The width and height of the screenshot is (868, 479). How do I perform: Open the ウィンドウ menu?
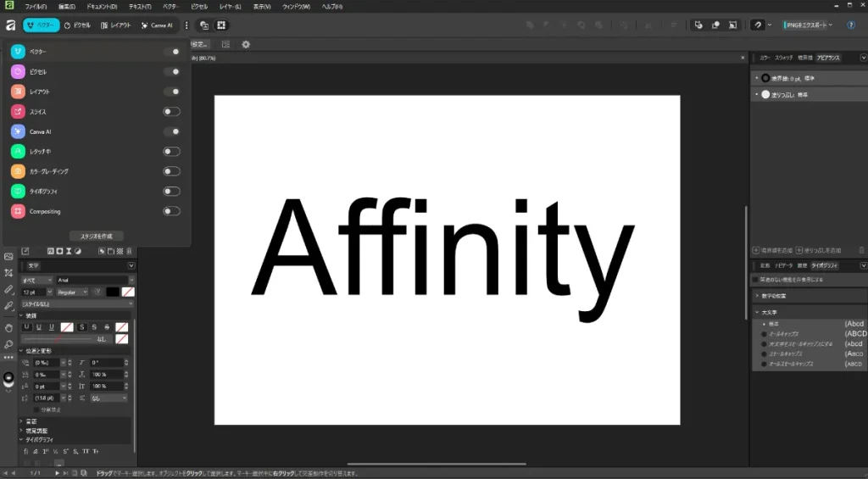tap(296, 7)
